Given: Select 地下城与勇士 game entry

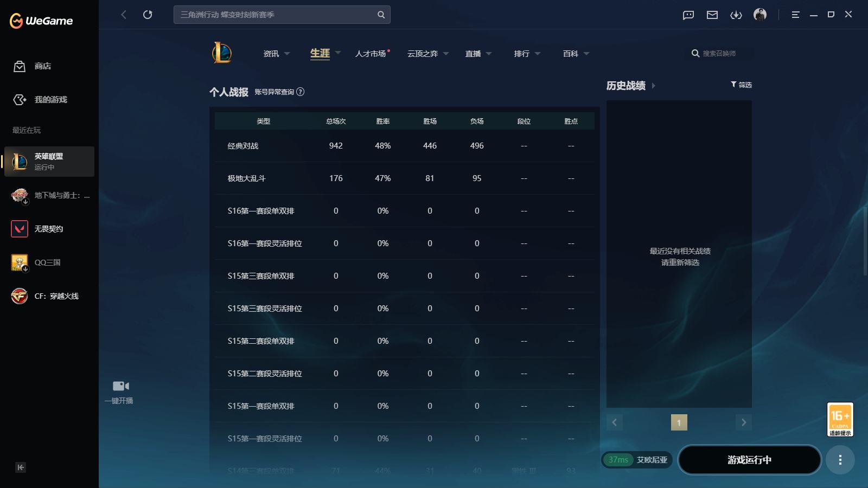Looking at the screenshot, I should pyautogui.click(x=49, y=195).
